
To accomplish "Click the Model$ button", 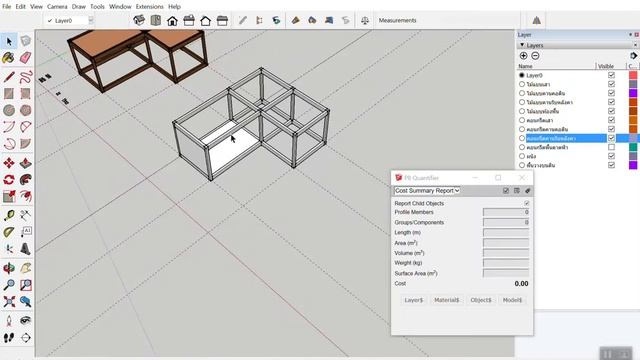I will pyautogui.click(x=512, y=300).
